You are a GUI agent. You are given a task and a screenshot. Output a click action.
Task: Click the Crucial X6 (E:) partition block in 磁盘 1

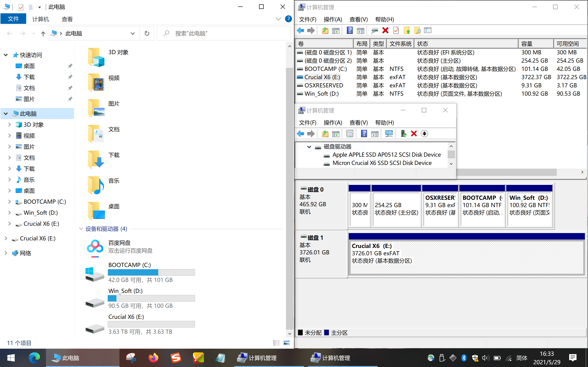(466, 257)
